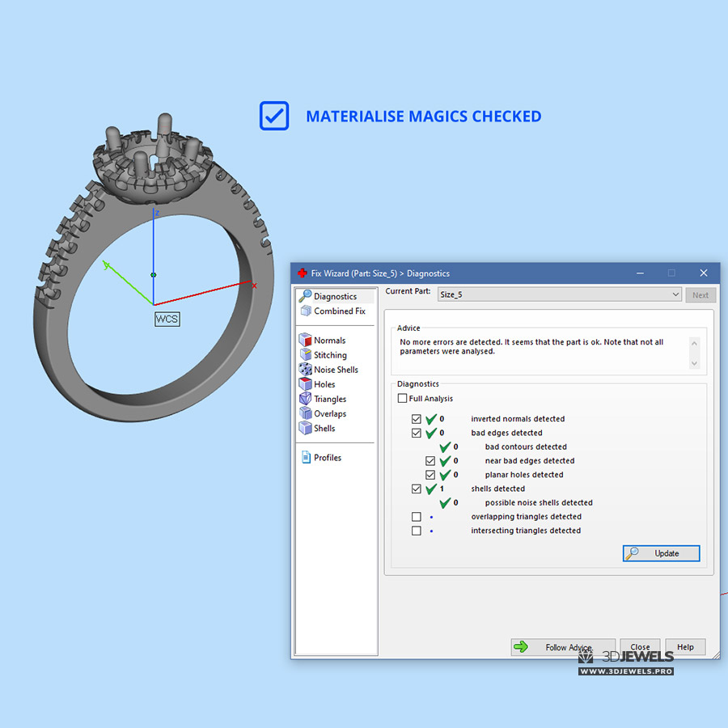
Task: Click the Stitching cube icon
Action: pyautogui.click(x=306, y=355)
